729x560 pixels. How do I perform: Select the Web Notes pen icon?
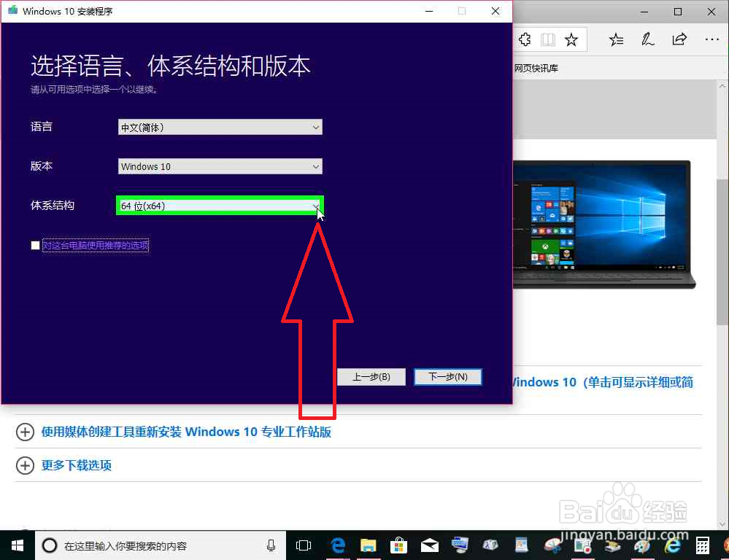[647, 39]
